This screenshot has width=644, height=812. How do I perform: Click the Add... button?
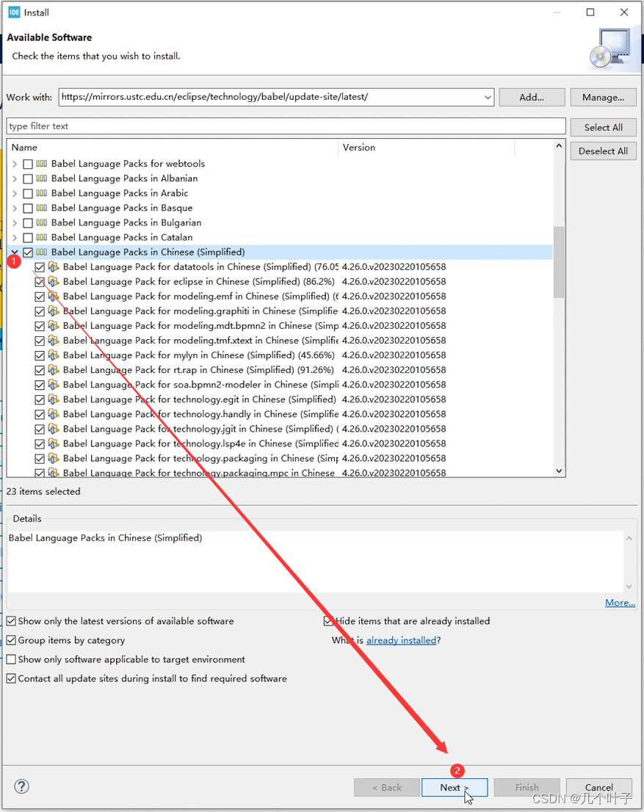pyautogui.click(x=532, y=98)
